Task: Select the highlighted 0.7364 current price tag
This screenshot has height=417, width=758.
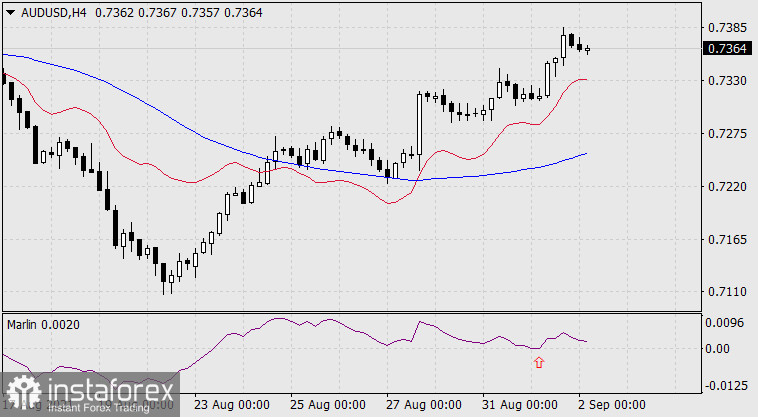Action: [x=727, y=48]
